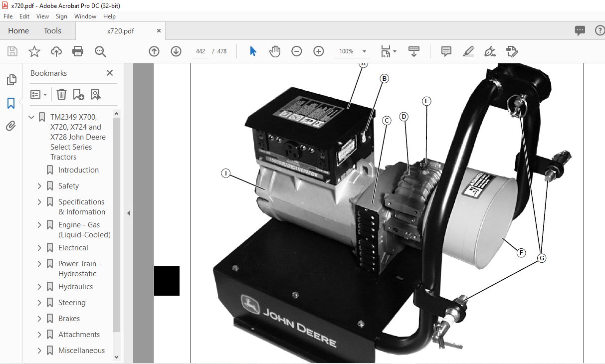Click the upload to cloud icon

tap(56, 51)
